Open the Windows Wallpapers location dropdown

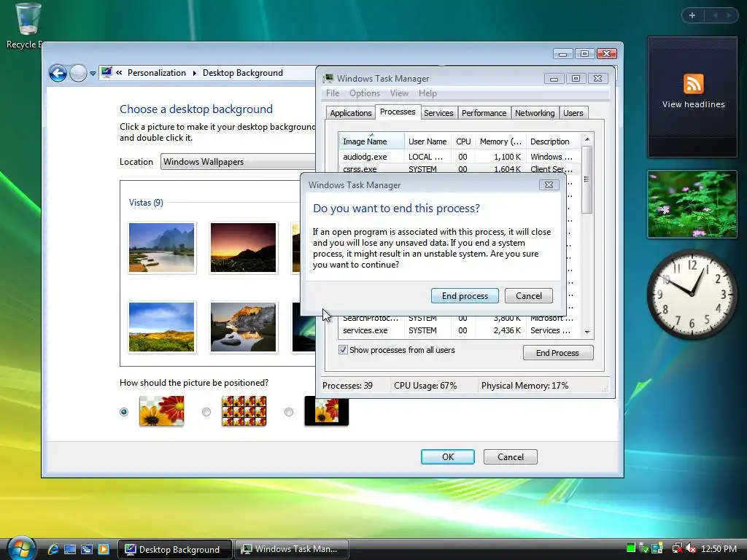coord(239,162)
